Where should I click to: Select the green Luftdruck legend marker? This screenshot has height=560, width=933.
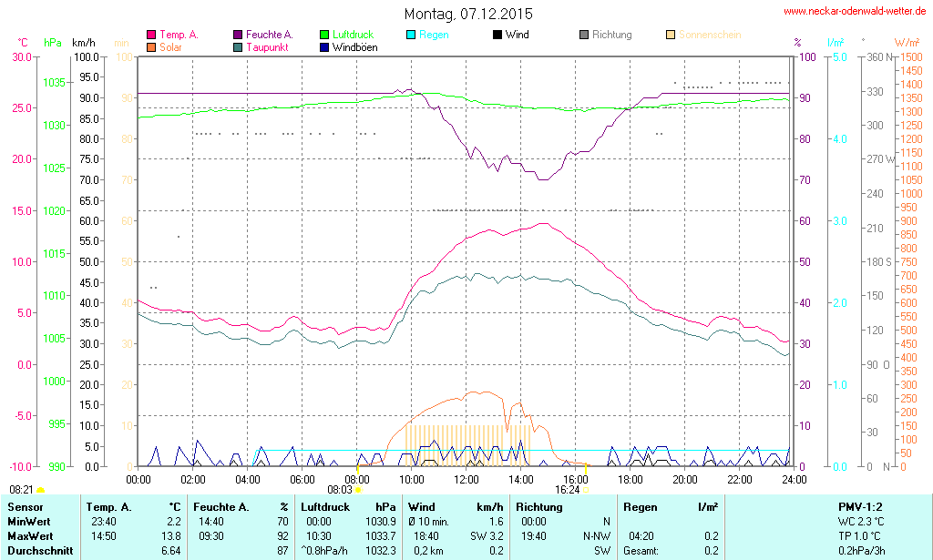coord(324,35)
